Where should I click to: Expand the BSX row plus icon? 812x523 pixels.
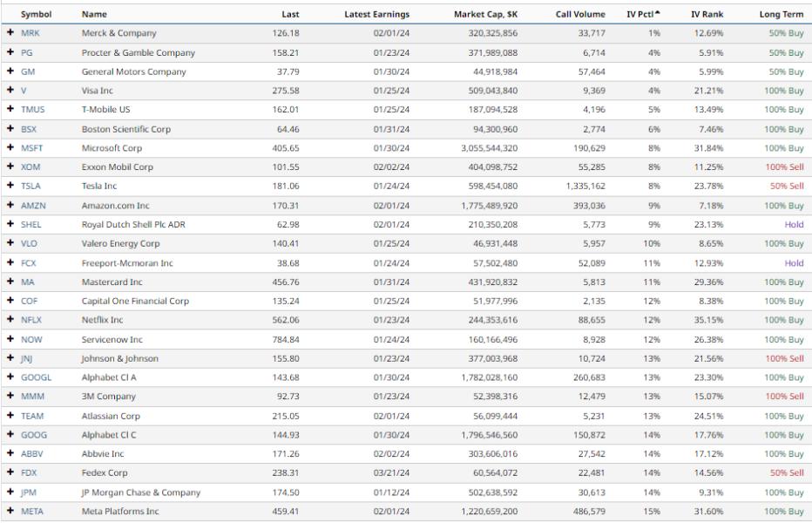(x=10, y=128)
